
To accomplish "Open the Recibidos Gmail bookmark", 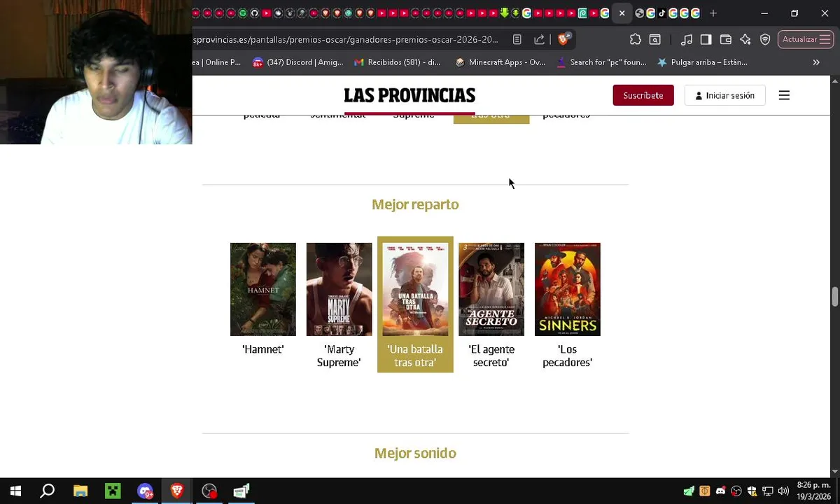I will [x=397, y=62].
